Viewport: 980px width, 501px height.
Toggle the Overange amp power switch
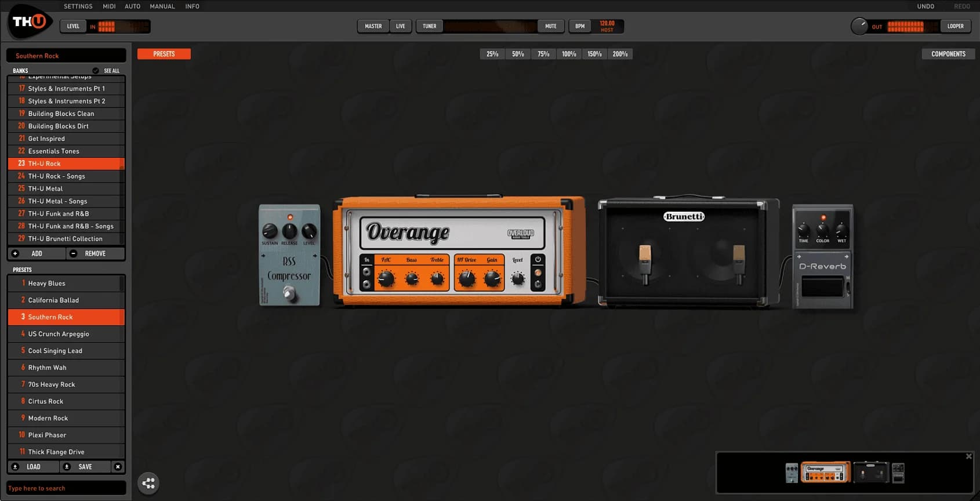pyautogui.click(x=538, y=260)
